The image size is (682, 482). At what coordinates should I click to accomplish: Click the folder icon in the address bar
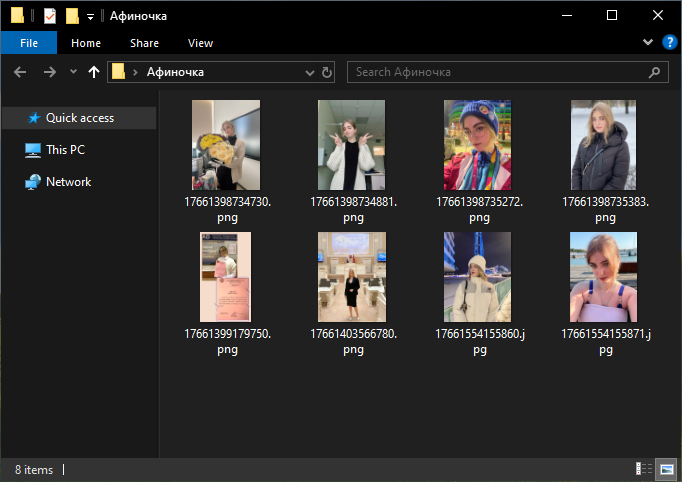[x=118, y=71]
